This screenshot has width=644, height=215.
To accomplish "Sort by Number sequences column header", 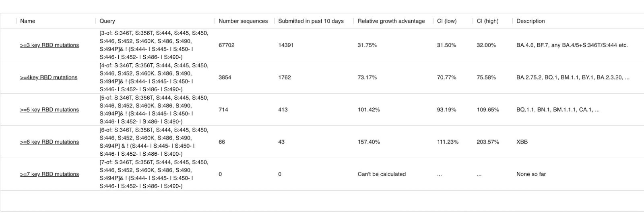I will 243,21.
